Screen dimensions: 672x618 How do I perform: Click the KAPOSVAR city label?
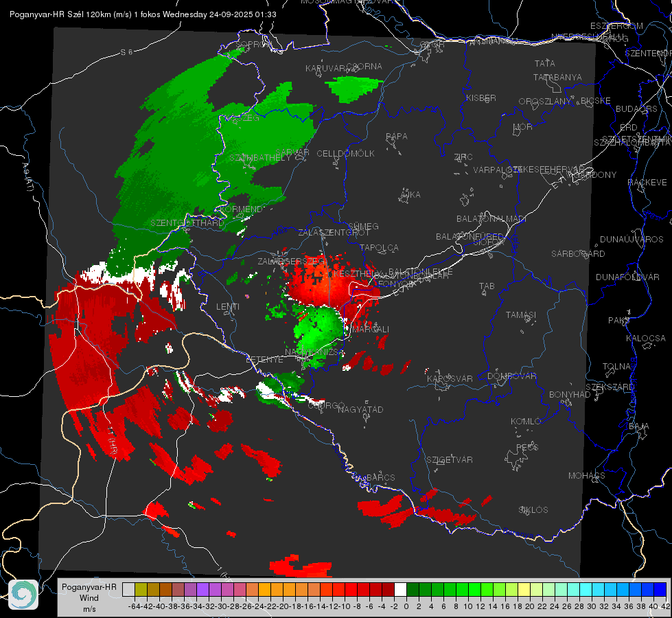(x=450, y=378)
